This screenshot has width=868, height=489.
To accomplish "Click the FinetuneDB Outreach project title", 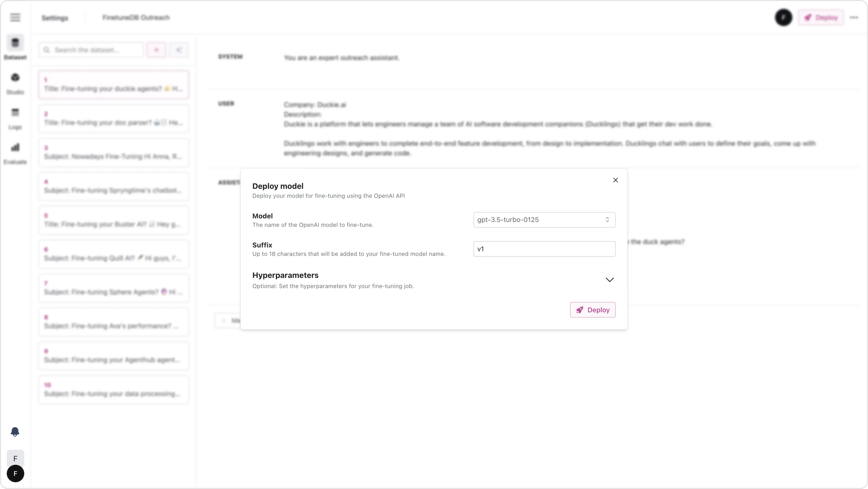I will click(136, 18).
